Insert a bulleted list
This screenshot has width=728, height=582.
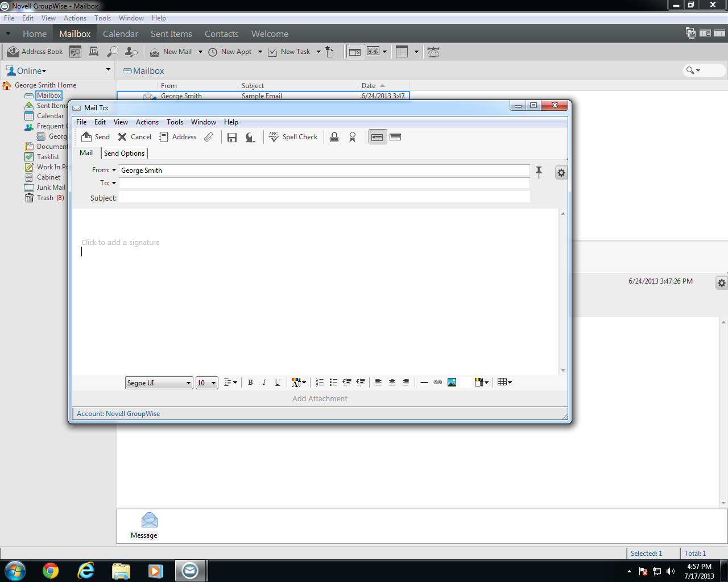333,383
